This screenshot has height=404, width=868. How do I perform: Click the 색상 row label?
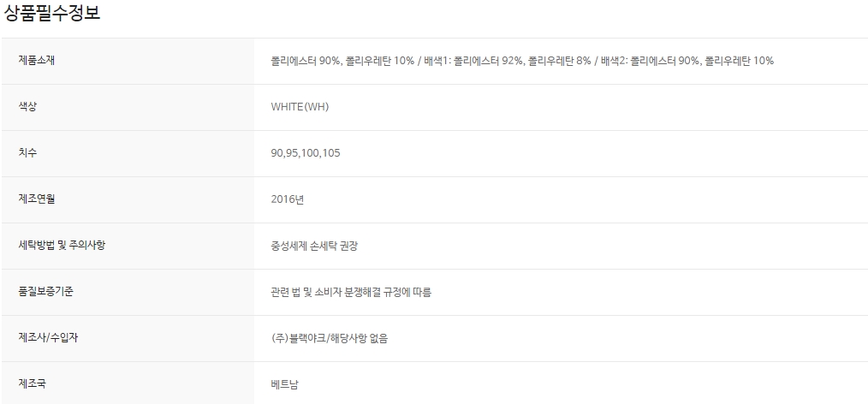(28, 107)
